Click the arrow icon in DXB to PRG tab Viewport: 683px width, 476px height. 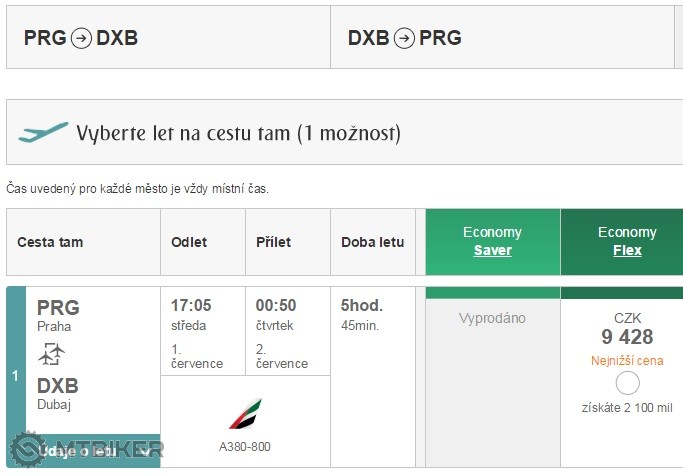(x=404, y=38)
